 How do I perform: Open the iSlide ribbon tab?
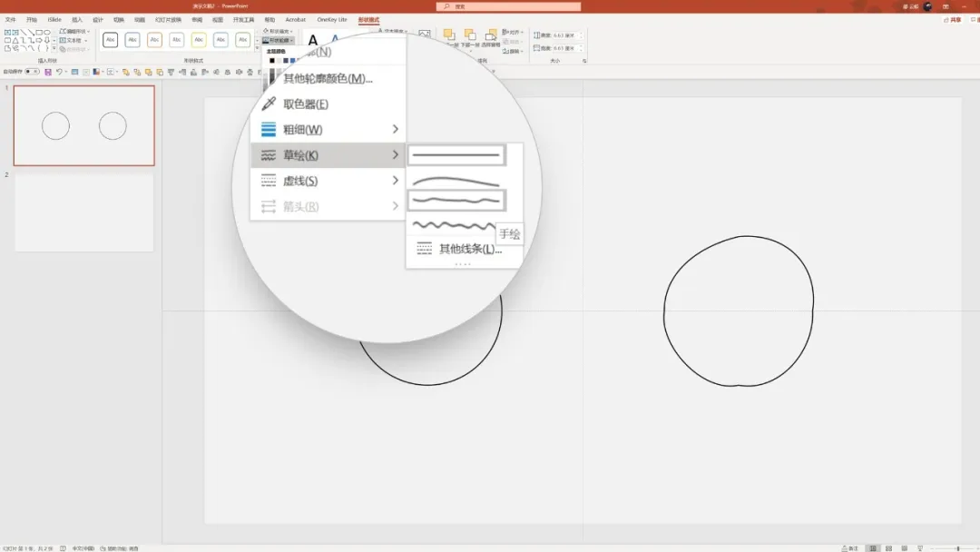pos(54,20)
